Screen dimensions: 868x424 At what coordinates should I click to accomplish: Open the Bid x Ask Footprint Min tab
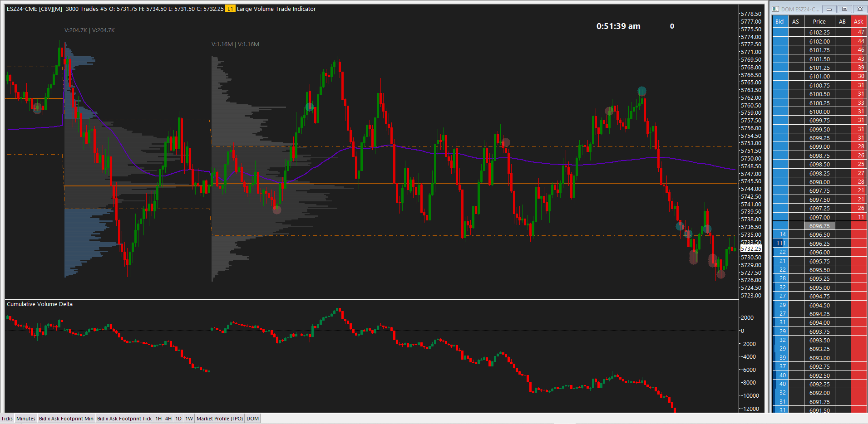click(66, 418)
